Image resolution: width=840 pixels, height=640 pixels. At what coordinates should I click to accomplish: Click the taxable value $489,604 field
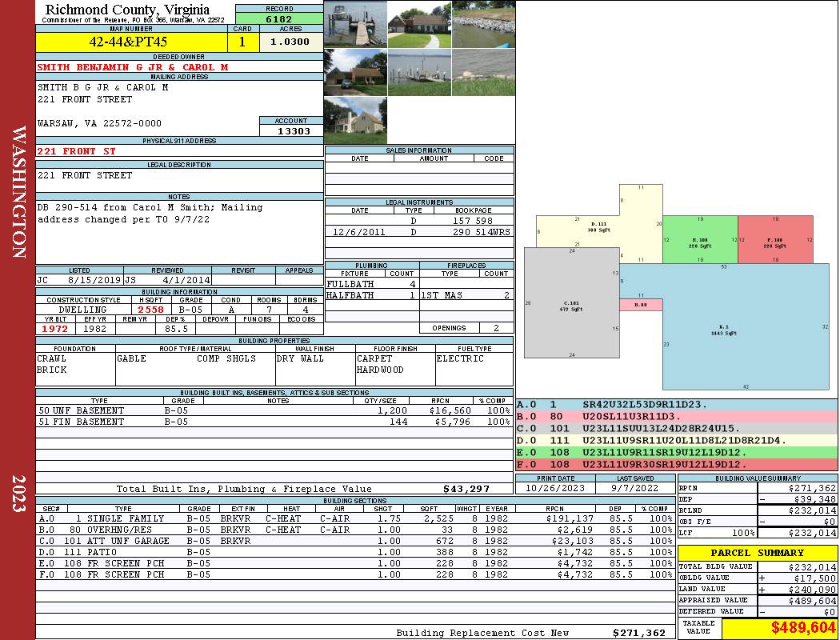click(x=779, y=628)
